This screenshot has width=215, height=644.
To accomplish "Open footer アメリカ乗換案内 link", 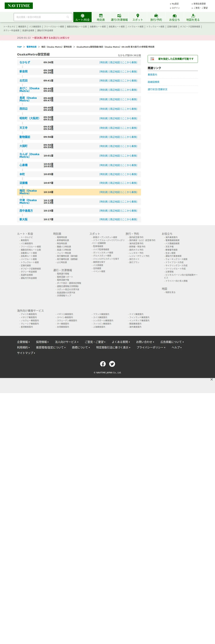I will (x=29, y=314).
